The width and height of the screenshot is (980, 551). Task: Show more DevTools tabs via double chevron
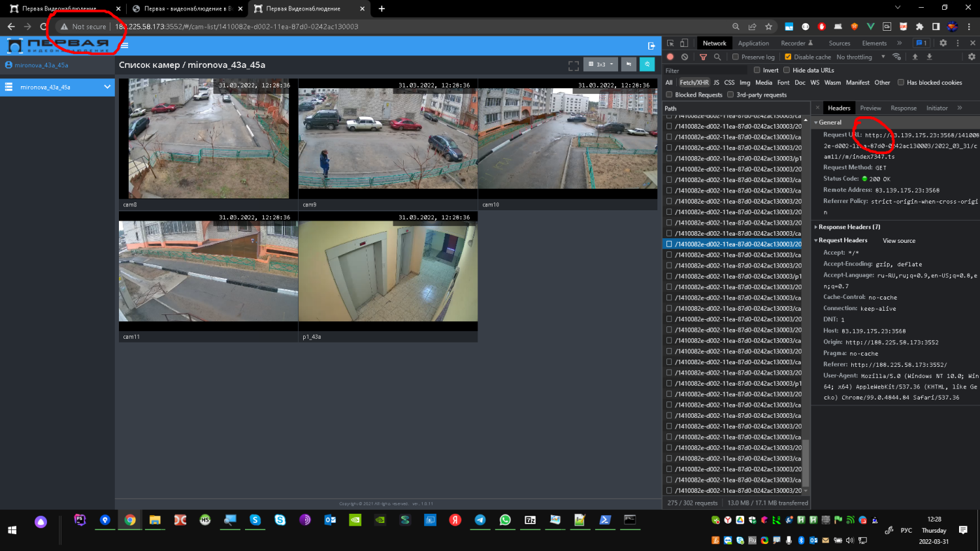(899, 43)
